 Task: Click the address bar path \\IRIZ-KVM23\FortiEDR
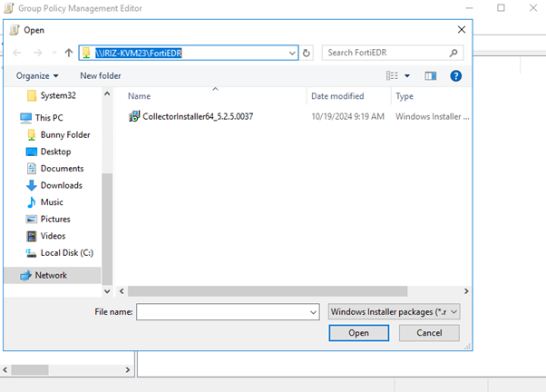[139, 53]
